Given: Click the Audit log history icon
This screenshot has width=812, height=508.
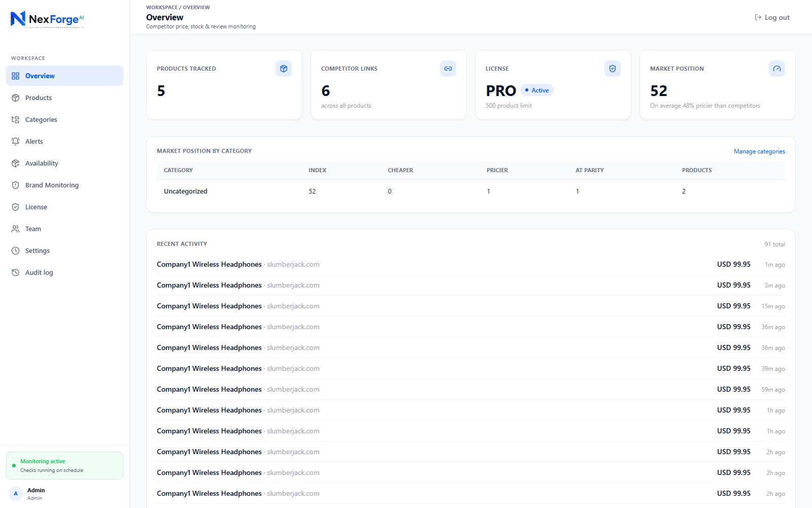Looking at the screenshot, I should coord(16,272).
